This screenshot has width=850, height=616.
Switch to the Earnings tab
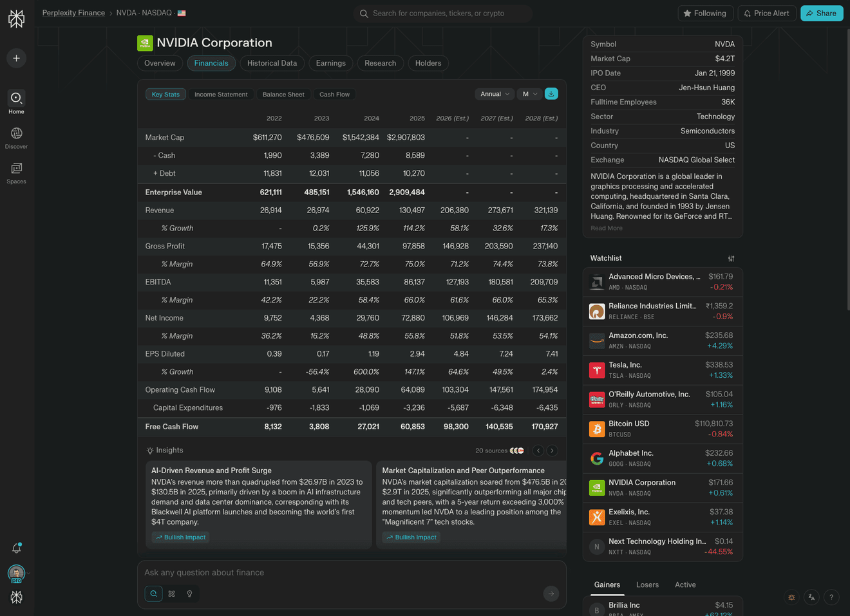click(x=331, y=63)
